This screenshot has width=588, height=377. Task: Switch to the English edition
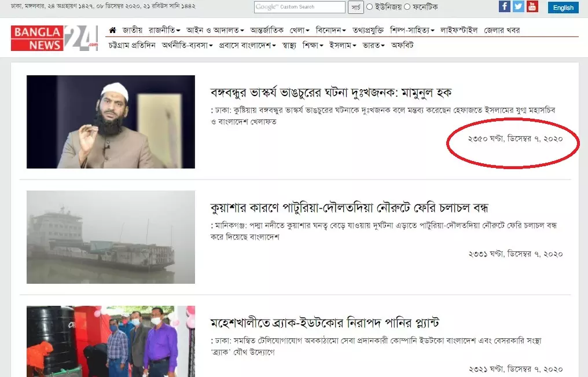563,8
